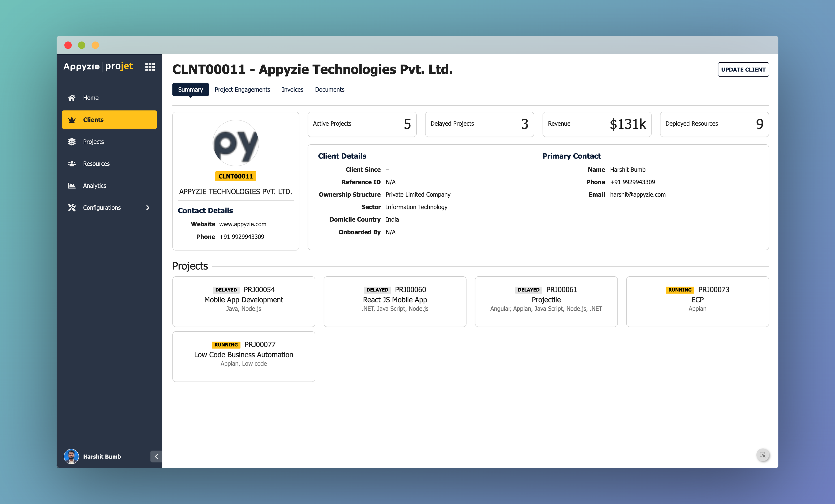835x504 pixels.
Task: Click the Revenue value $131k
Action: click(x=628, y=124)
